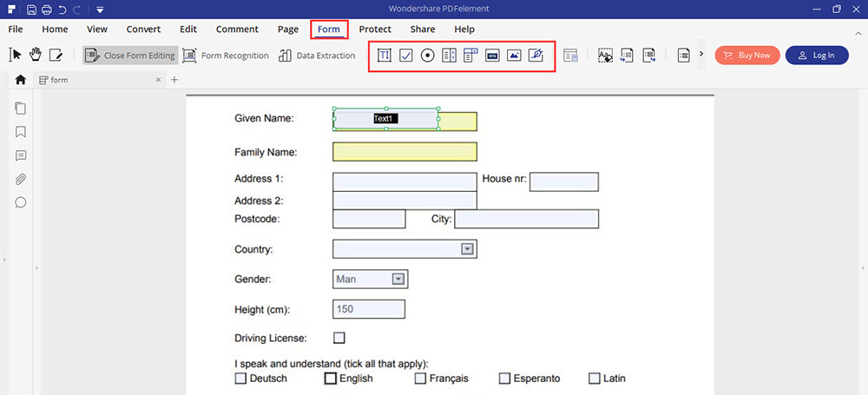Tick the Driving License checkbox
Screen dimensions: 868x395
pos(339,338)
